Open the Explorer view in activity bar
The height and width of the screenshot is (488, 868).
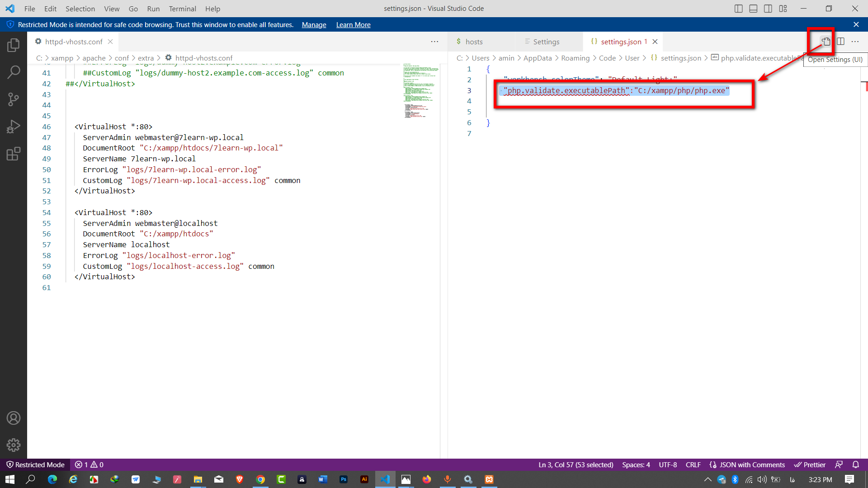(x=14, y=45)
